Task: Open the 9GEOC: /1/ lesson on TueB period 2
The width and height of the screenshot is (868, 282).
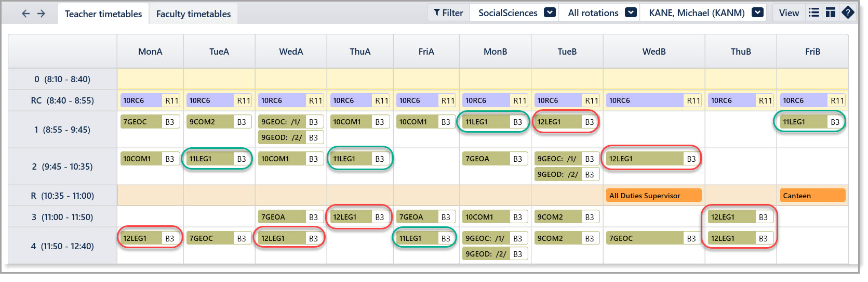Action: pyautogui.click(x=567, y=159)
